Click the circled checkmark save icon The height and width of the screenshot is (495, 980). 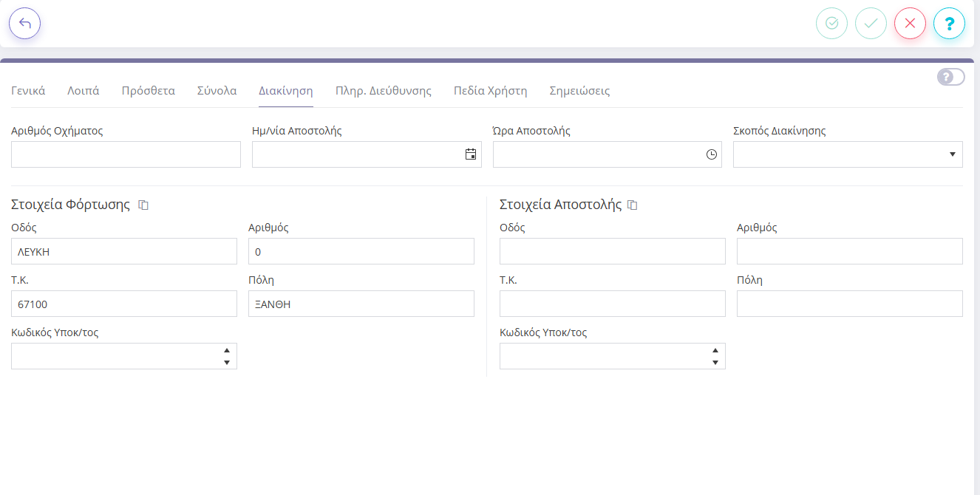(x=831, y=23)
